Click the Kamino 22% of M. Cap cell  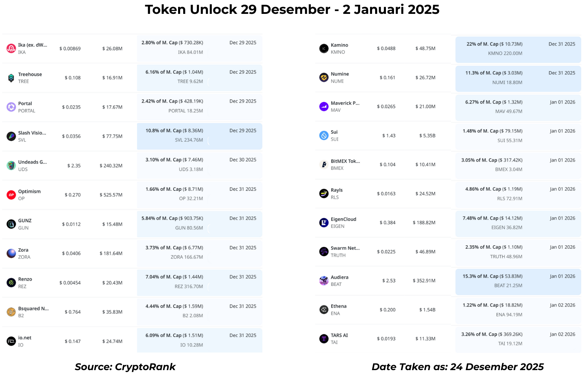pos(518,49)
